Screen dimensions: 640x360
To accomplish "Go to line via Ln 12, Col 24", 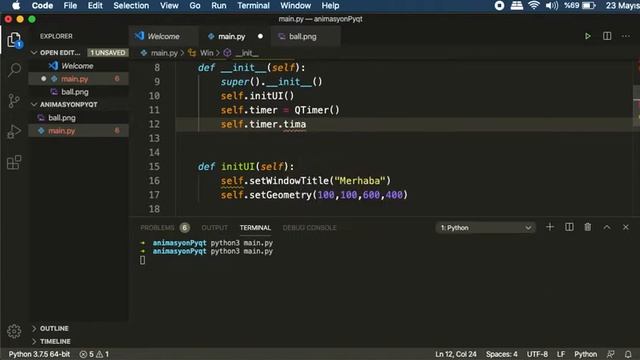I will click(456, 354).
